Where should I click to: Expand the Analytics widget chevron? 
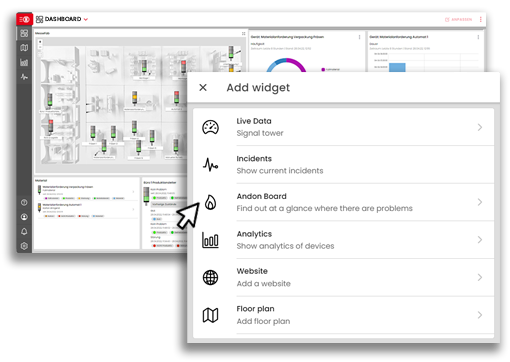tap(480, 240)
